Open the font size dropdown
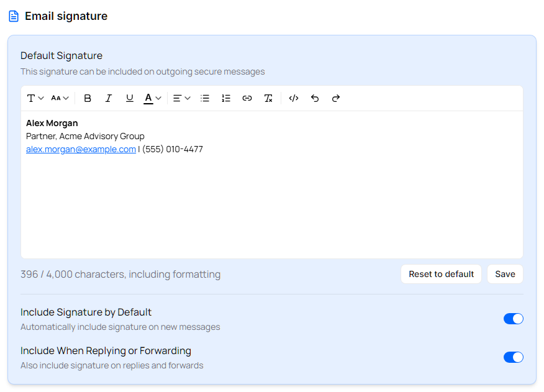This screenshot has width=544, height=392. coord(60,98)
